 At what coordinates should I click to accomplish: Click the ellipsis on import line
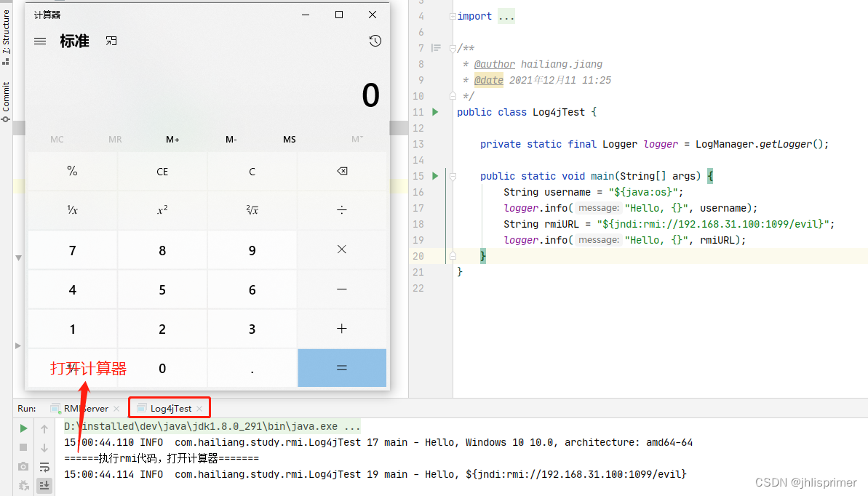[506, 17]
